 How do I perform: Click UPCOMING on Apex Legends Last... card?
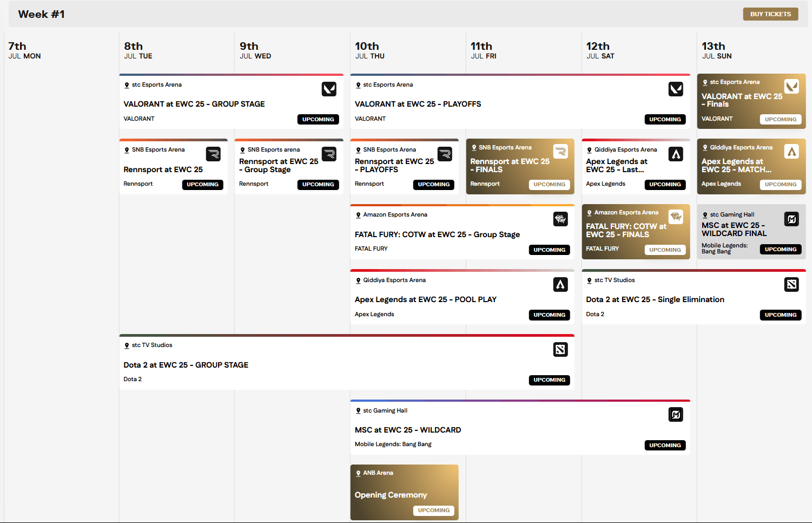coord(665,185)
